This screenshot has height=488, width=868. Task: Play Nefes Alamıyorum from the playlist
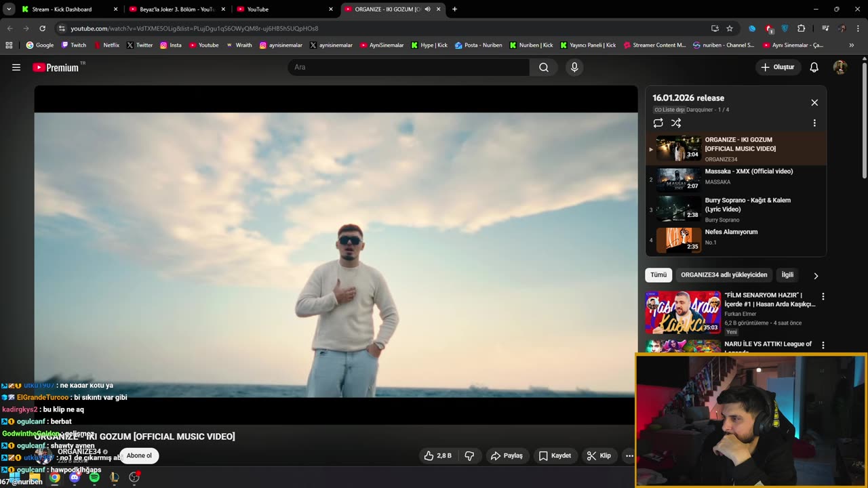click(x=736, y=240)
